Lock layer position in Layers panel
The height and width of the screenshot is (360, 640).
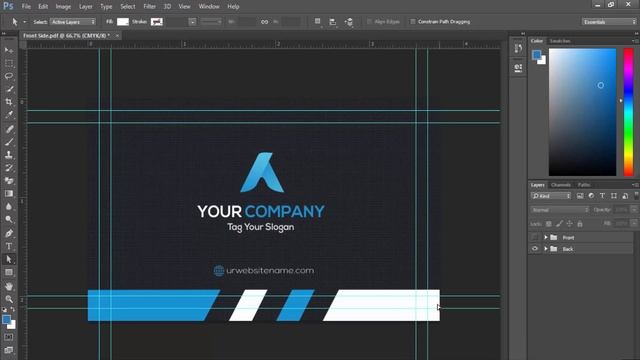tap(569, 224)
